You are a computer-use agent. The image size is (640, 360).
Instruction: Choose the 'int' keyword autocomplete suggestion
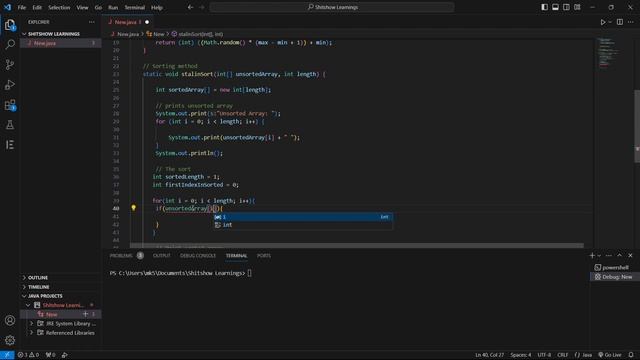pyautogui.click(x=302, y=225)
